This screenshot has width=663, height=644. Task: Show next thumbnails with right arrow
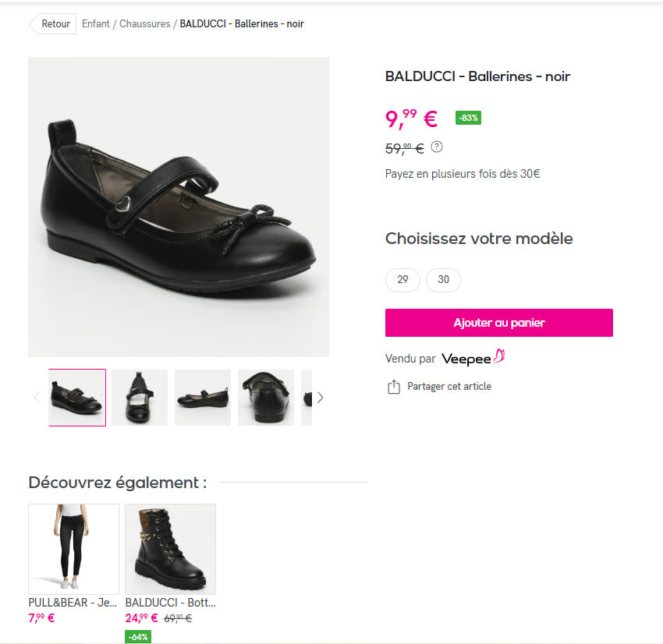click(320, 398)
